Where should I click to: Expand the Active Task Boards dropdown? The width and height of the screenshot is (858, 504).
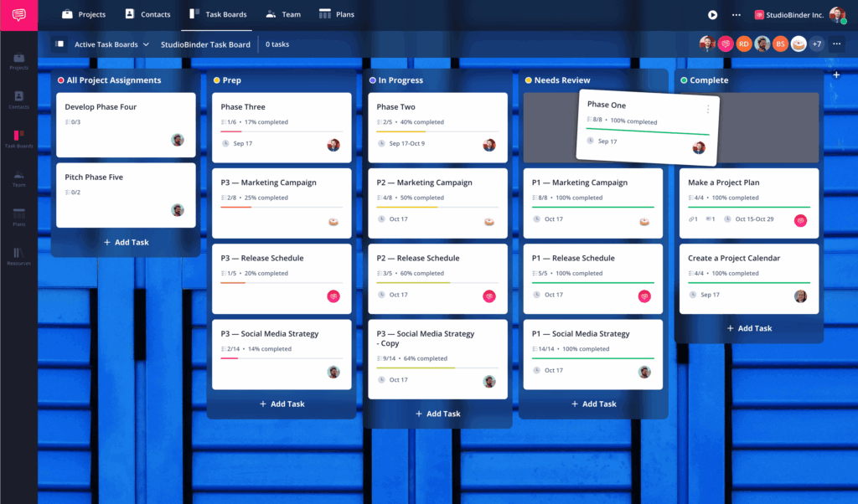point(111,44)
